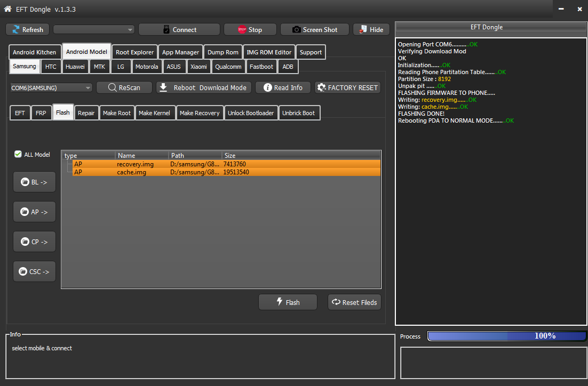Click the Path column header

click(195, 155)
